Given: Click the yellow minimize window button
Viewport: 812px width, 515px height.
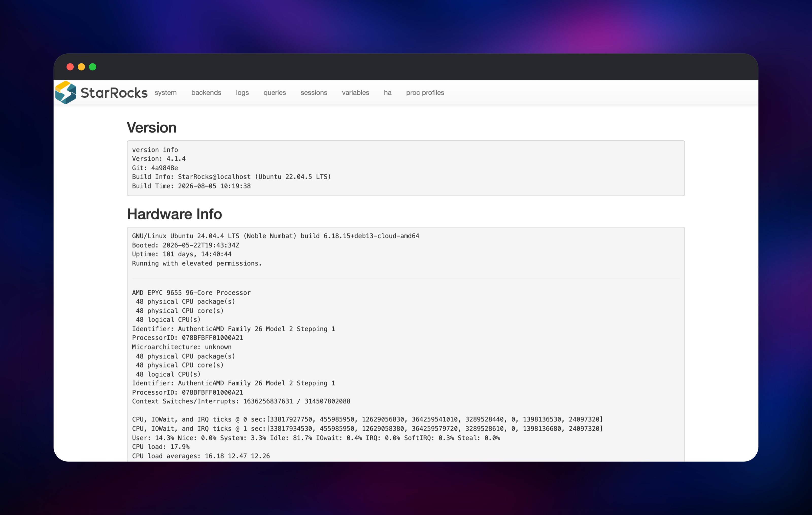Looking at the screenshot, I should point(81,67).
